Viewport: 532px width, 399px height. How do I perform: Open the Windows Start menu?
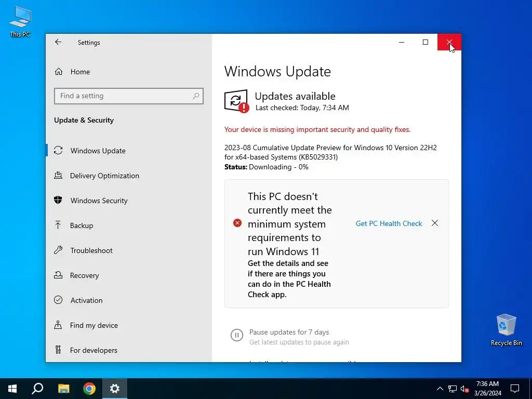[12, 389]
